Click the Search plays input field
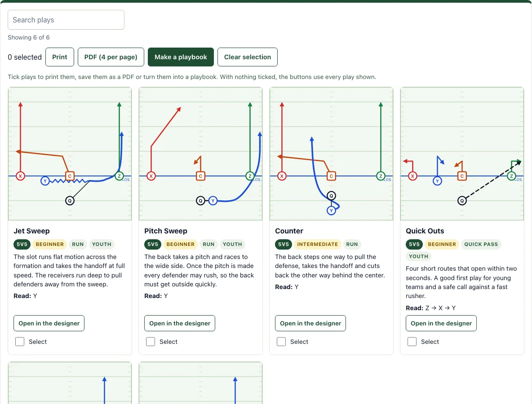The height and width of the screenshot is (404, 532). tap(66, 20)
